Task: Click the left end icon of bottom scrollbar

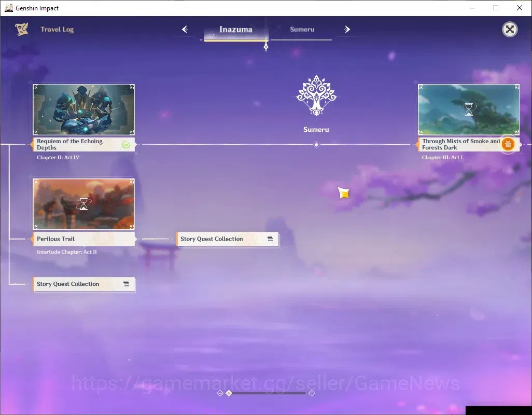Action: coord(220,393)
